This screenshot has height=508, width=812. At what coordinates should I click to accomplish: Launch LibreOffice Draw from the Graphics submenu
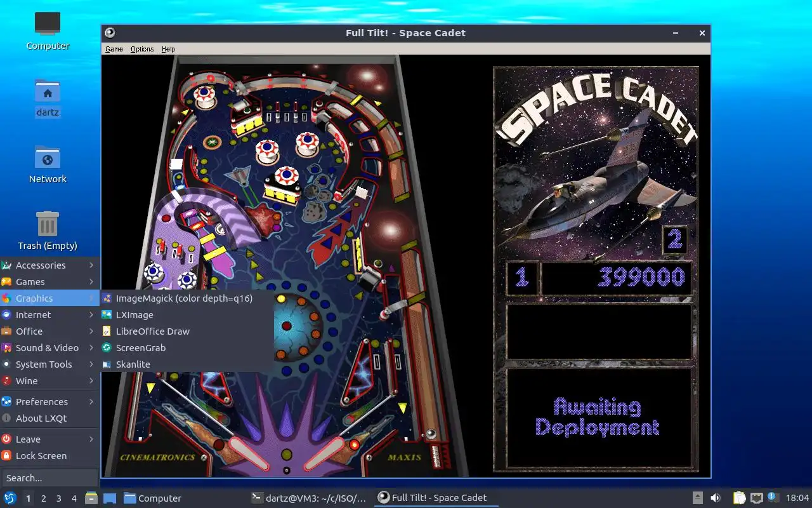pos(187,331)
